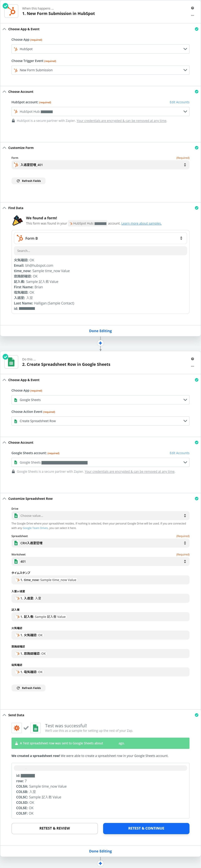Click the COL$A: Sample time_now Value line
This screenshot has width=201, height=868.
pos(41,786)
